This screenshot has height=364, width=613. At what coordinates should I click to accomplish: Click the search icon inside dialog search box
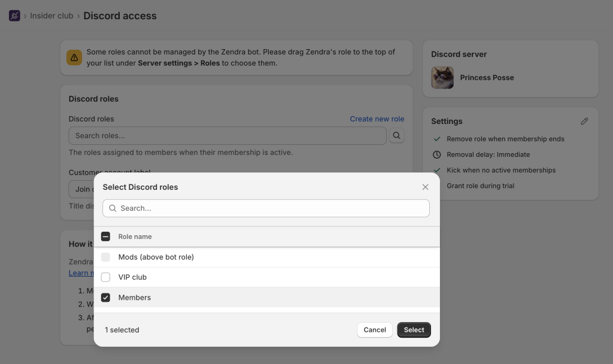pyautogui.click(x=113, y=208)
